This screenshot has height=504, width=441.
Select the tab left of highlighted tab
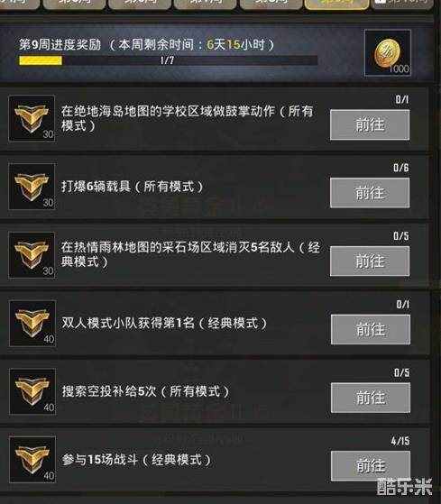click(271, 4)
